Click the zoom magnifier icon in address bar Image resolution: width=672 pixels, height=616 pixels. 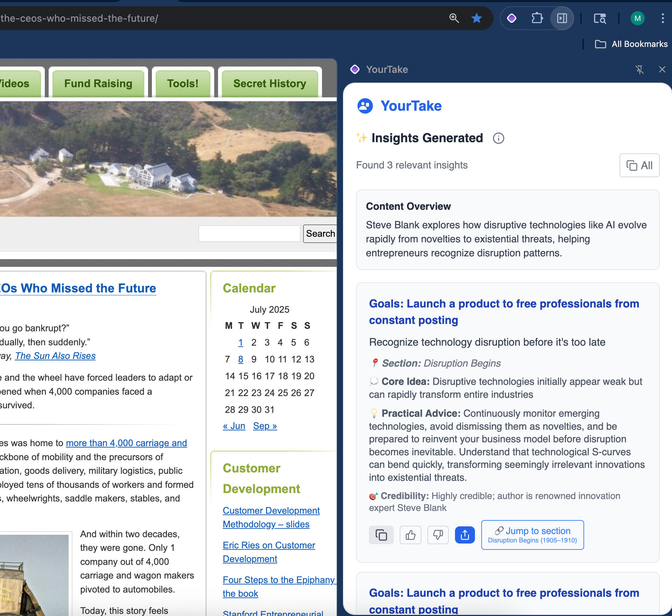454,18
